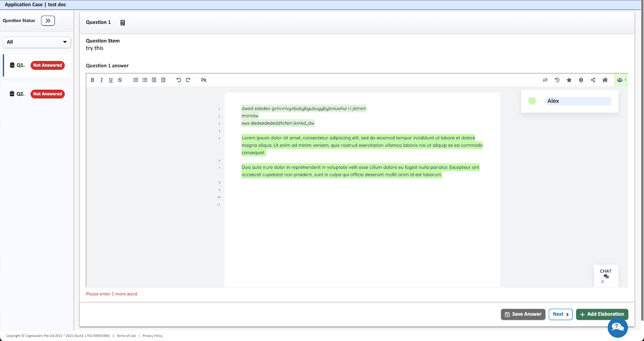Click the home icon in editor toolbar
This screenshot has height=341, width=644.
(x=605, y=80)
